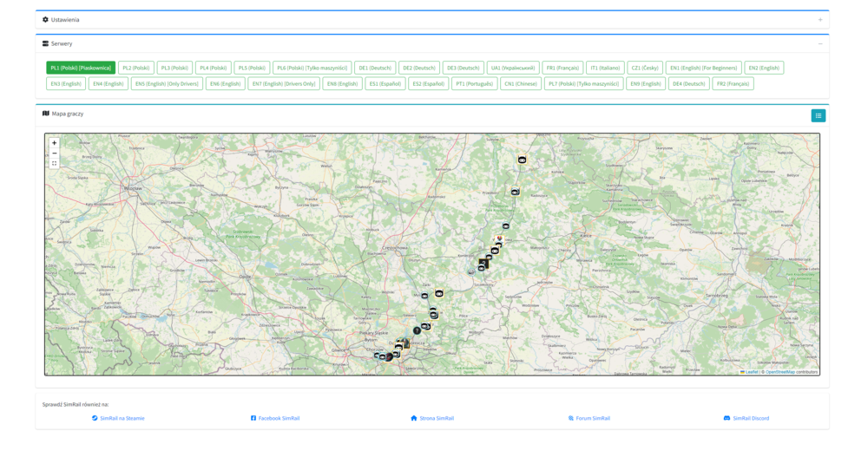This screenshot has width=868, height=457.
Task: Click the northernmost train marker on map
Action: [522, 160]
